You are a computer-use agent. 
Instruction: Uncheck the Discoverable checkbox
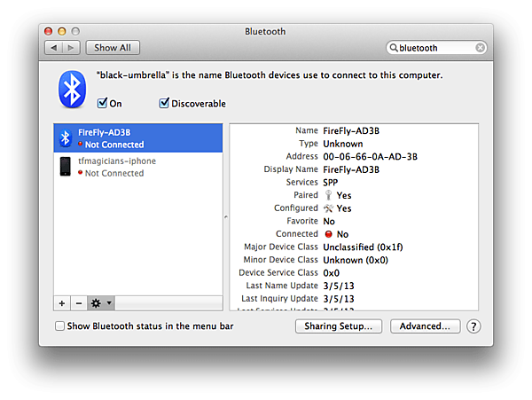(x=164, y=104)
